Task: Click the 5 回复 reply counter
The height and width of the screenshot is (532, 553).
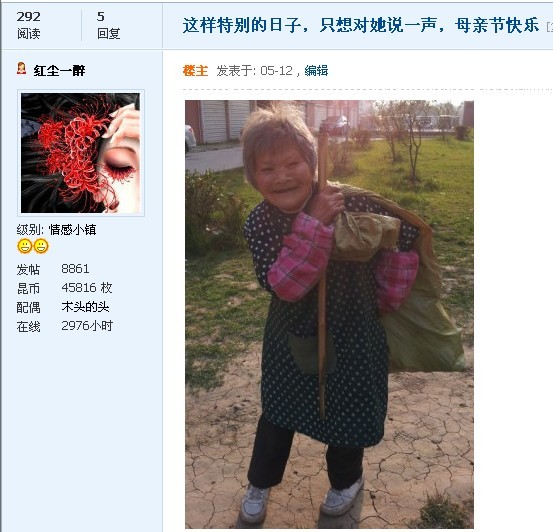Action: pyautogui.click(x=108, y=25)
